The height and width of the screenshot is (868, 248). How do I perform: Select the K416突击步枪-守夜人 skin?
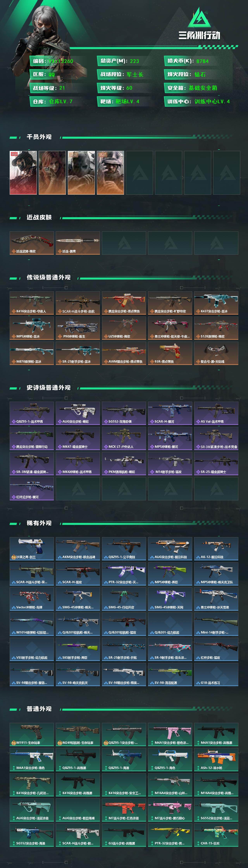tap(32, 303)
